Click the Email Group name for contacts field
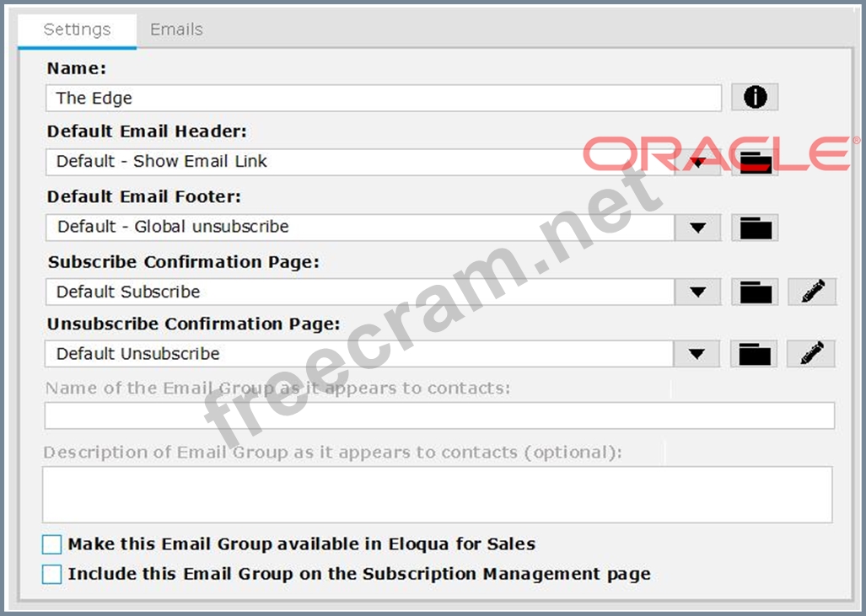 pyautogui.click(x=438, y=415)
